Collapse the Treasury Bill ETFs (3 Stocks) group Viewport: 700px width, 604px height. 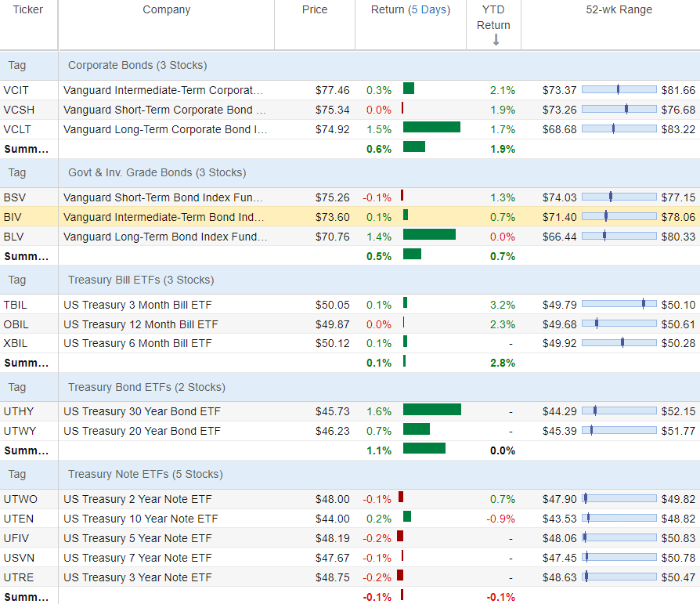click(141, 280)
